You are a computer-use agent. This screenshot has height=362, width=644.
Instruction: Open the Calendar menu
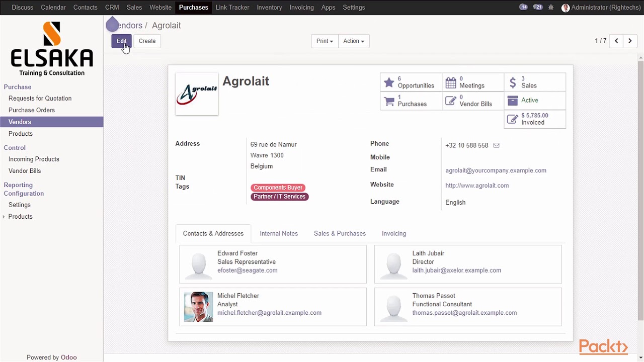click(x=53, y=8)
